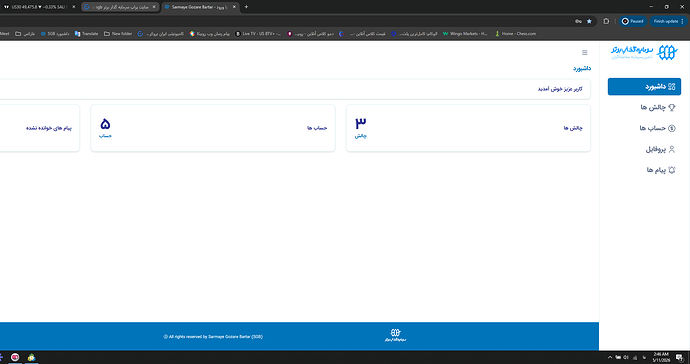Open the قیمت کلاس آنلاین bookmark
This screenshot has height=364, width=690.
point(363,34)
